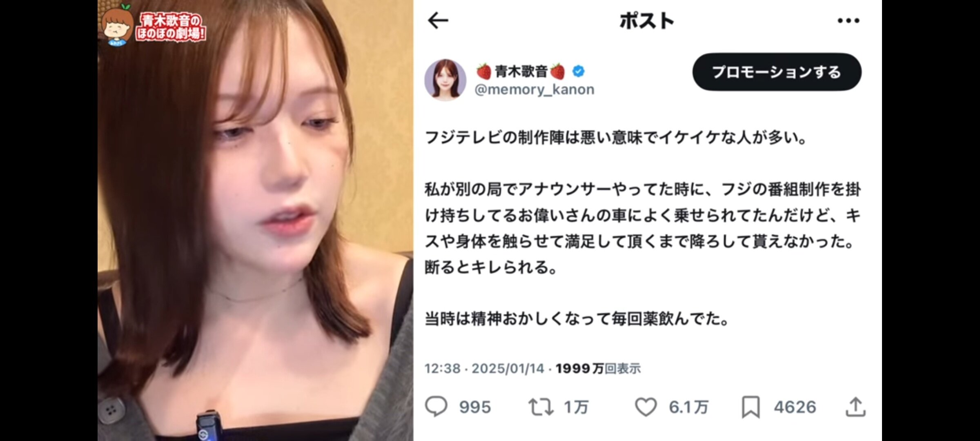Bookmark the post with the bookmark icon

tap(751, 407)
